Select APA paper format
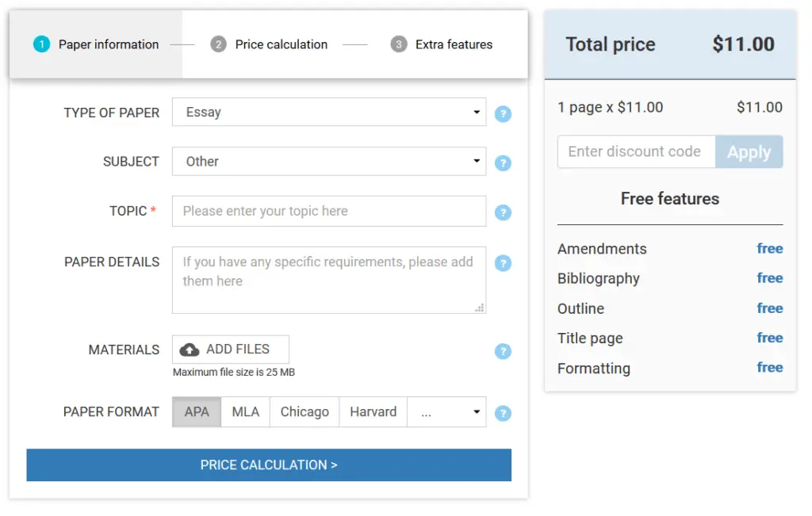Image resolution: width=812 pixels, height=516 pixels. point(197,412)
